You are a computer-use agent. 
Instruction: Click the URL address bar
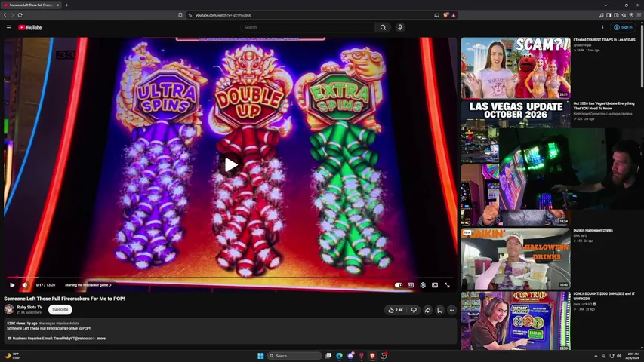click(312, 15)
